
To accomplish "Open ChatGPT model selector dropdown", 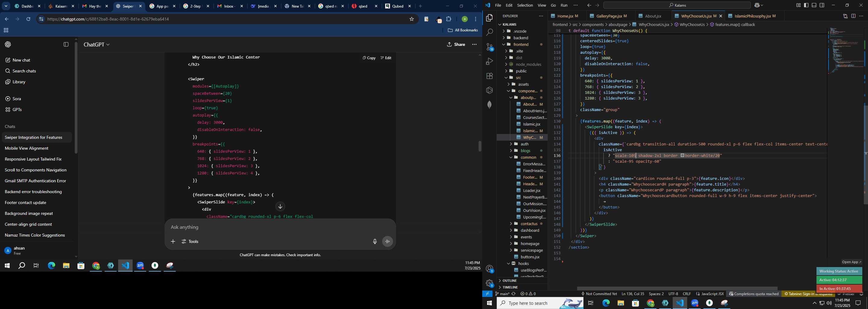I will (97, 45).
